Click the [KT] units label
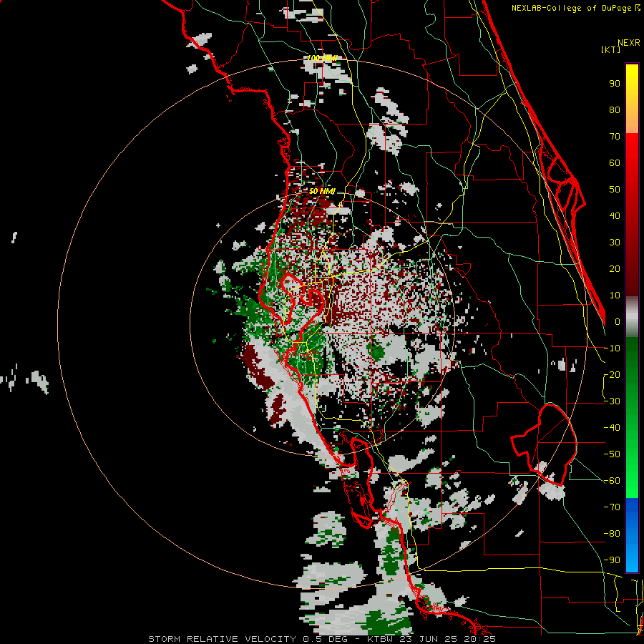This screenshot has height=644, width=644. [x=610, y=49]
